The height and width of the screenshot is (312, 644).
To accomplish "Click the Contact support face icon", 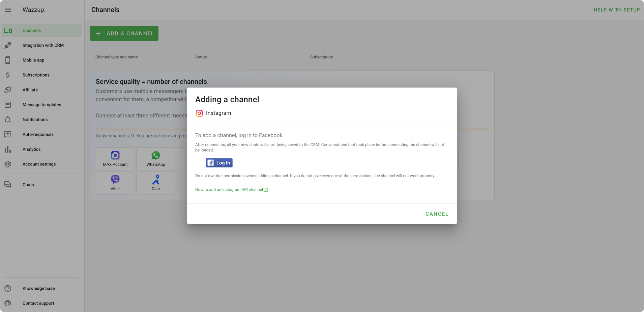I will click(8, 303).
